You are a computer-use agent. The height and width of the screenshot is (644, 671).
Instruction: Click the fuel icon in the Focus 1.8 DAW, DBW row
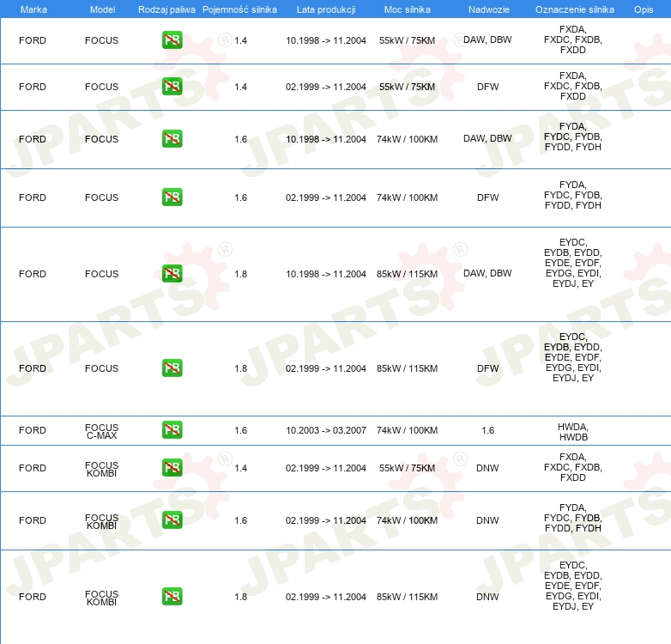coord(172,273)
